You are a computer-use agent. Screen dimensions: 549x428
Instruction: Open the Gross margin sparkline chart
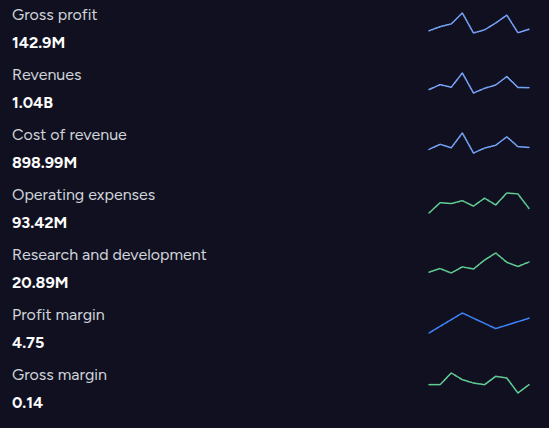click(x=479, y=383)
